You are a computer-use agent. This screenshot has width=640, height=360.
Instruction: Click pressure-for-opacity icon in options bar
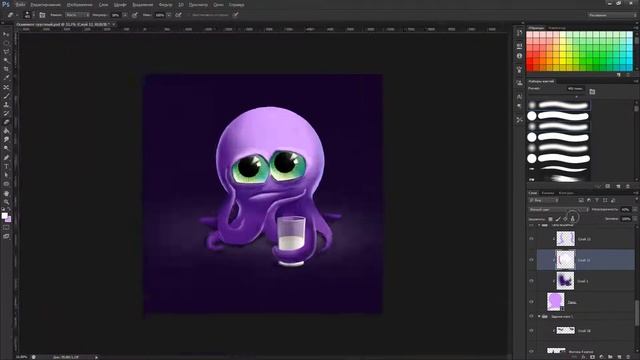click(134, 15)
